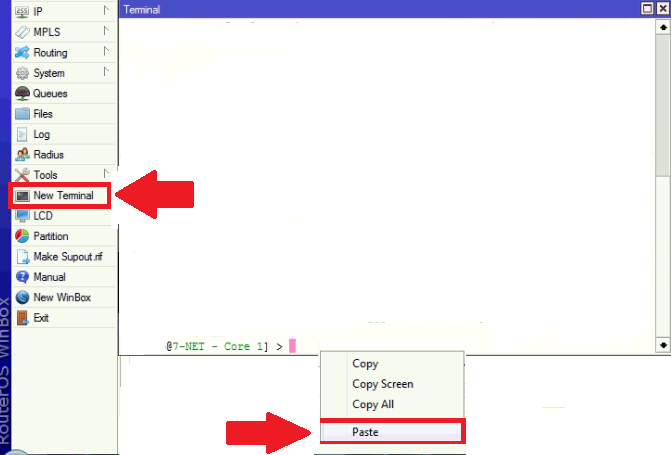Click the Manual label text
671x455 pixels.
(x=49, y=277)
